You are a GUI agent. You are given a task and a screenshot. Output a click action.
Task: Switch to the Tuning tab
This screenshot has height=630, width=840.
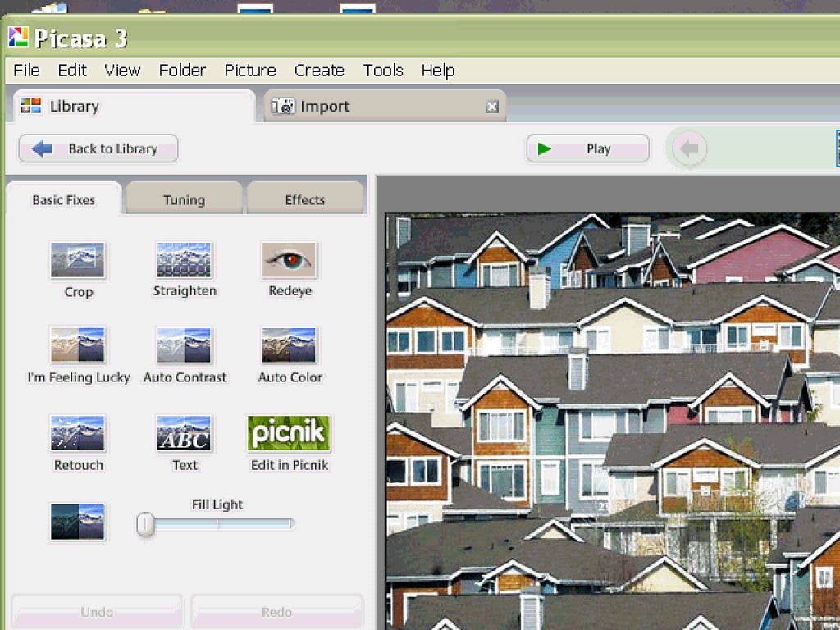(x=184, y=199)
